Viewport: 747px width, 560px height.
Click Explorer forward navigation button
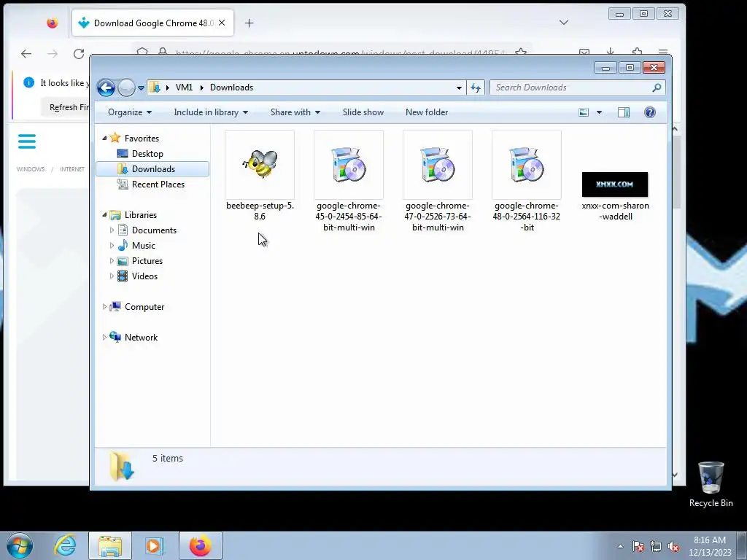[x=126, y=87]
